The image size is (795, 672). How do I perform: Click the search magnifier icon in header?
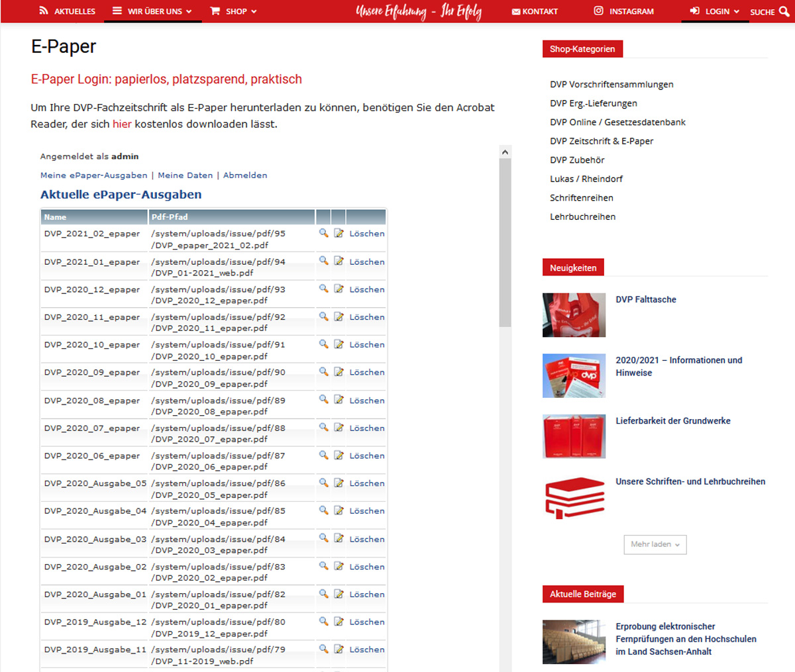pos(784,11)
